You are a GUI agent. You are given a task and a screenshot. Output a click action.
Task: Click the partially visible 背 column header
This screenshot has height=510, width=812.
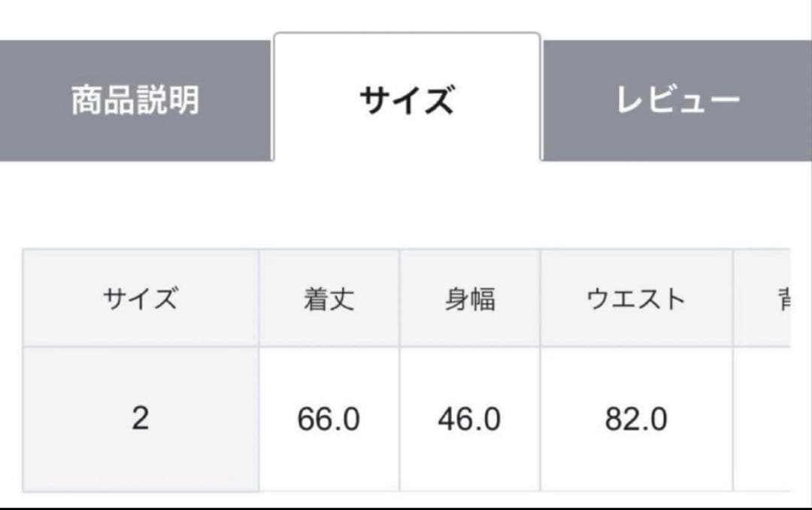click(x=786, y=297)
